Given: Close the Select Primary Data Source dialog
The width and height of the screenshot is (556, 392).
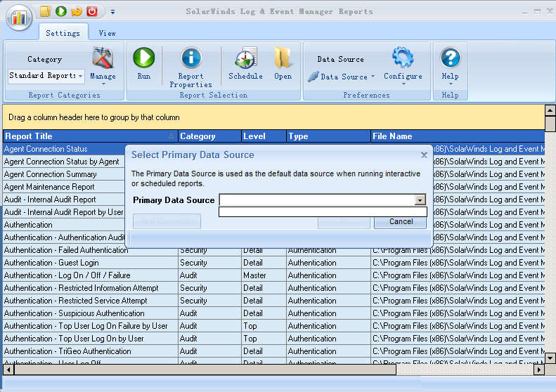Looking at the screenshot, I should [424, 155].
